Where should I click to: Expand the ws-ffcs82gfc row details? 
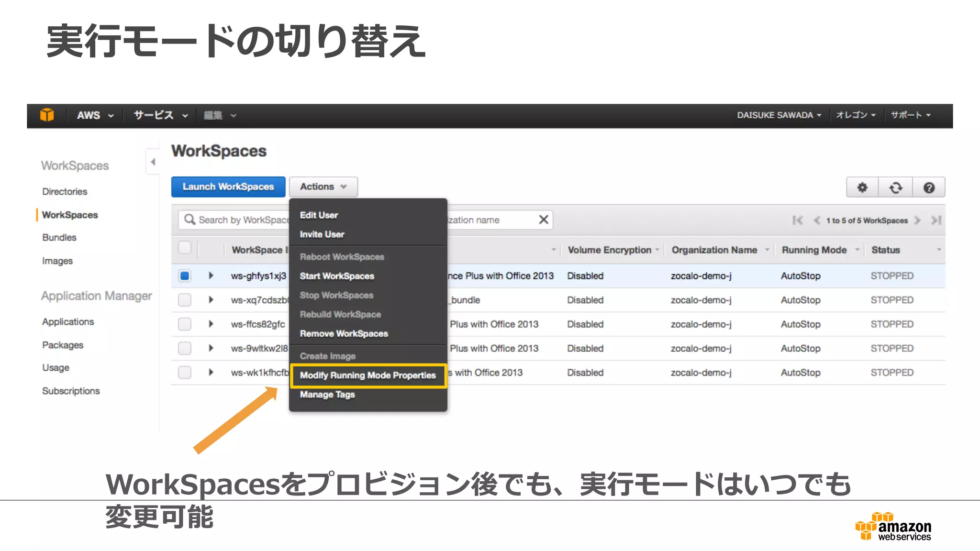(211, 324)
